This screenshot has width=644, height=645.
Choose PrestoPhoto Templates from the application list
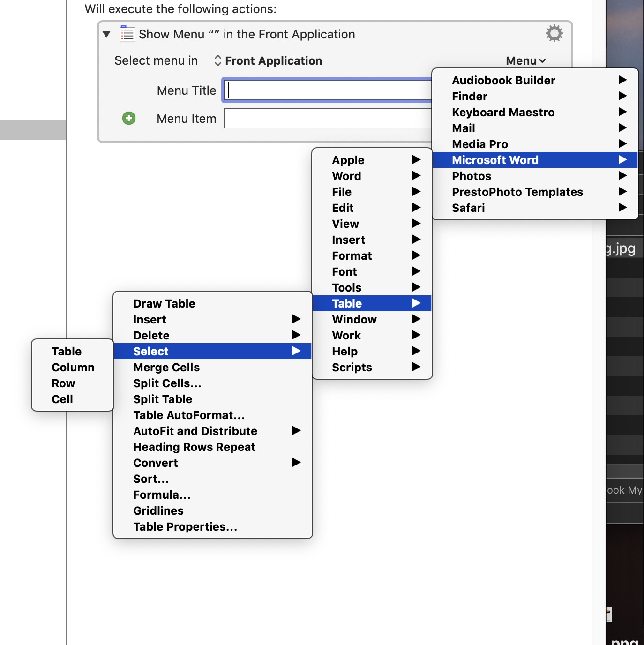tap(535, 192)
